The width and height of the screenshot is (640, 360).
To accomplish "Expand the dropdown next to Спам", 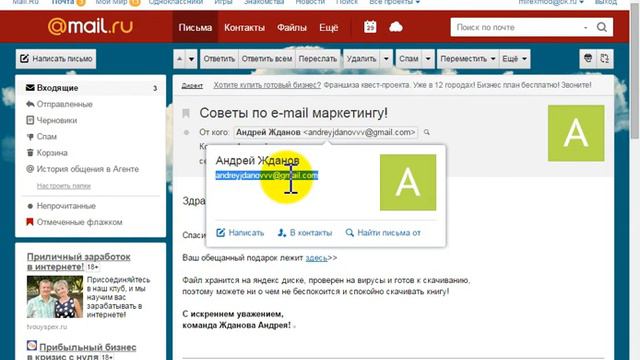I will [x=428, y=59].
